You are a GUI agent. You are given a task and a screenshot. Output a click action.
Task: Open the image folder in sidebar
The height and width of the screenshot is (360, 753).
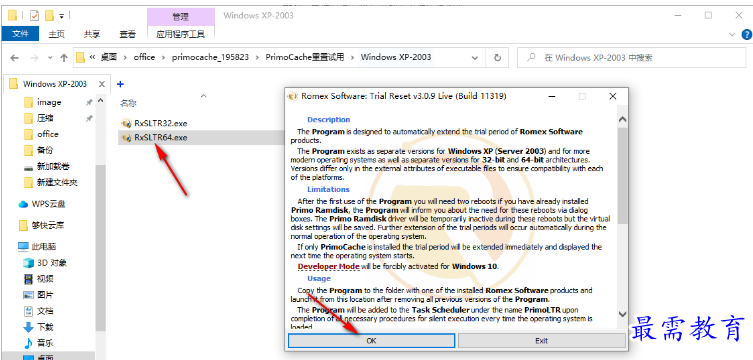[49, 102]
